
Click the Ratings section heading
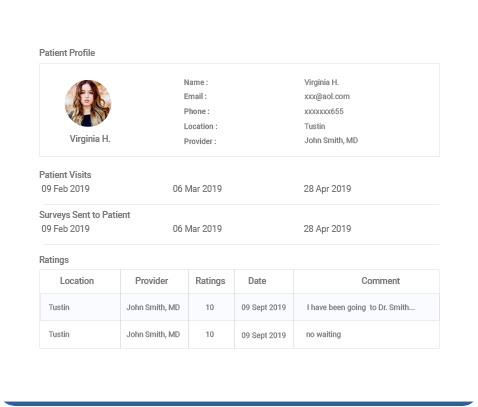[x=54, y=260]
